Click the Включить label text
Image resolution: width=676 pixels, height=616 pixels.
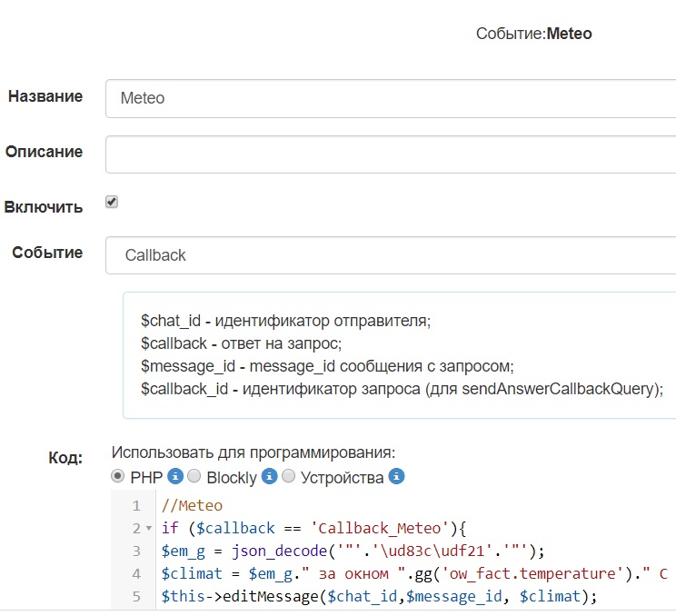click(44, 206)
